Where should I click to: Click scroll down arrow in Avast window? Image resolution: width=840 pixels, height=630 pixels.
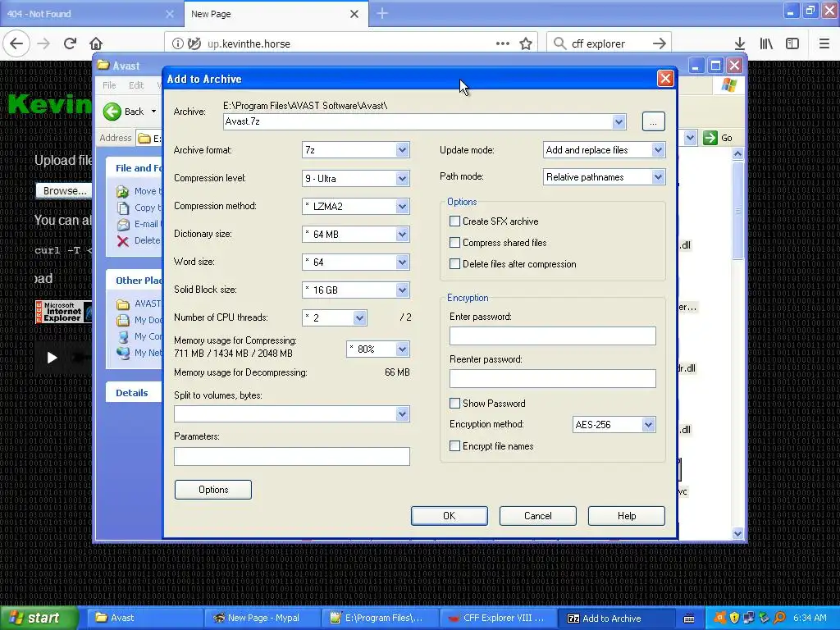737,533
